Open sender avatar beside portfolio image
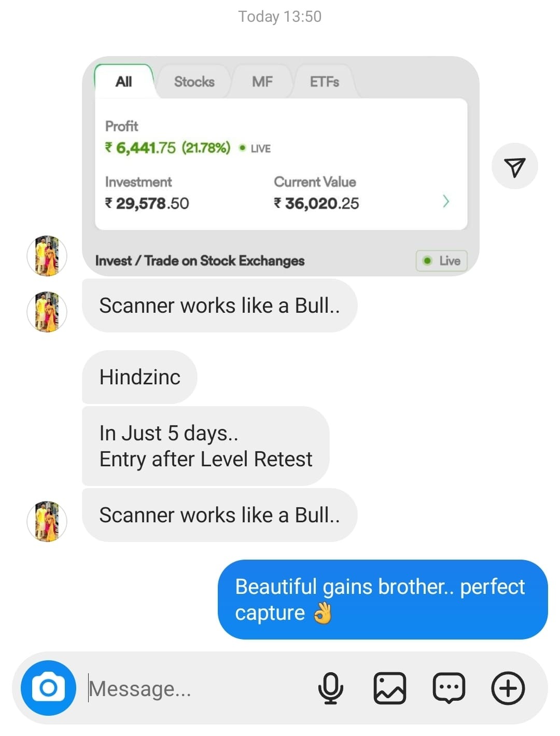The height and width of the screenshot is (736, 560). click(47, 256)
